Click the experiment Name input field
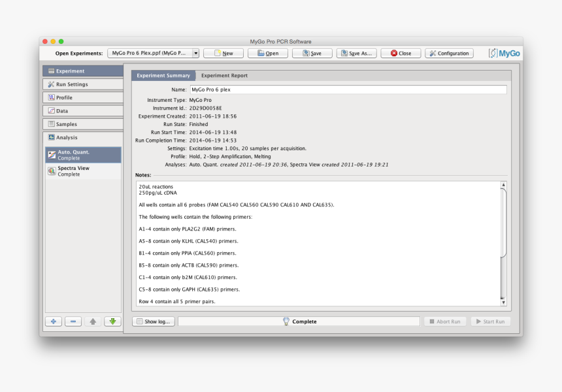 coord(348,90)
